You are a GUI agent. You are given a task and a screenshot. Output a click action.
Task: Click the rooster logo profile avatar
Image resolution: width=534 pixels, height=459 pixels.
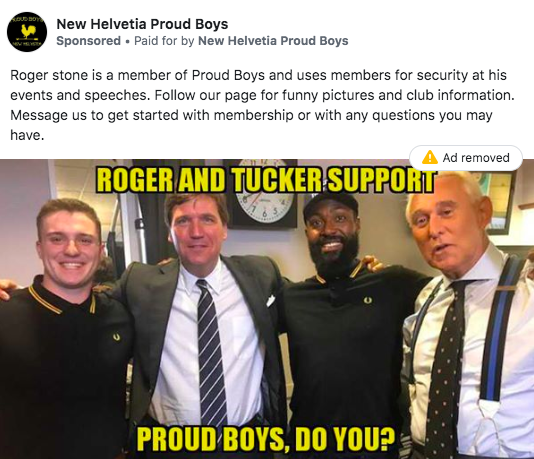tap(27, 32)
